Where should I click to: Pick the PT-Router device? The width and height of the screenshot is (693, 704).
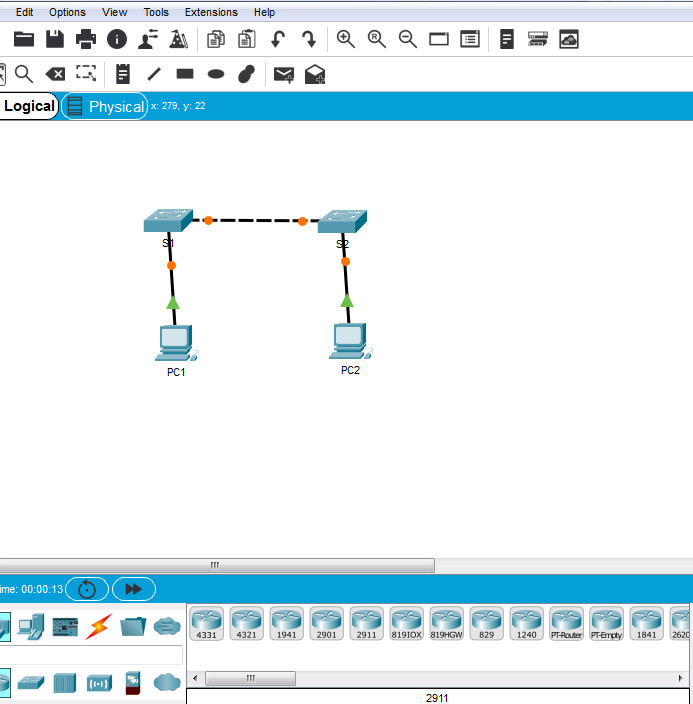(x=566, y=623)
